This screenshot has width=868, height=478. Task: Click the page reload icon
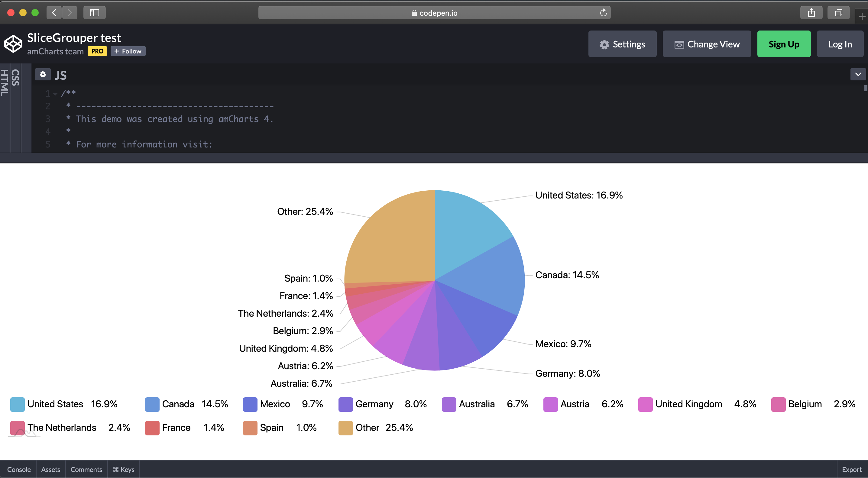click(x=604, y=12)
